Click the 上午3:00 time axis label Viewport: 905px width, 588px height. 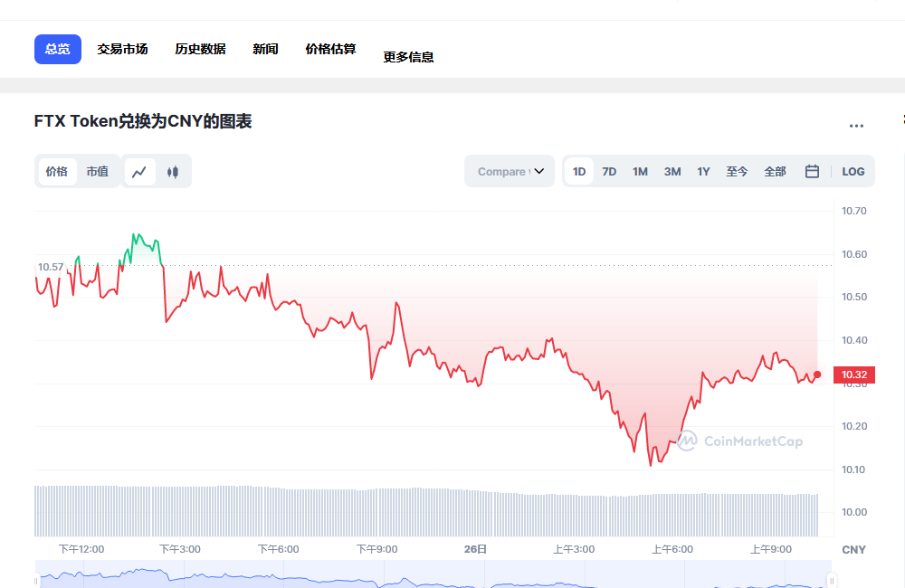(574, 549)
